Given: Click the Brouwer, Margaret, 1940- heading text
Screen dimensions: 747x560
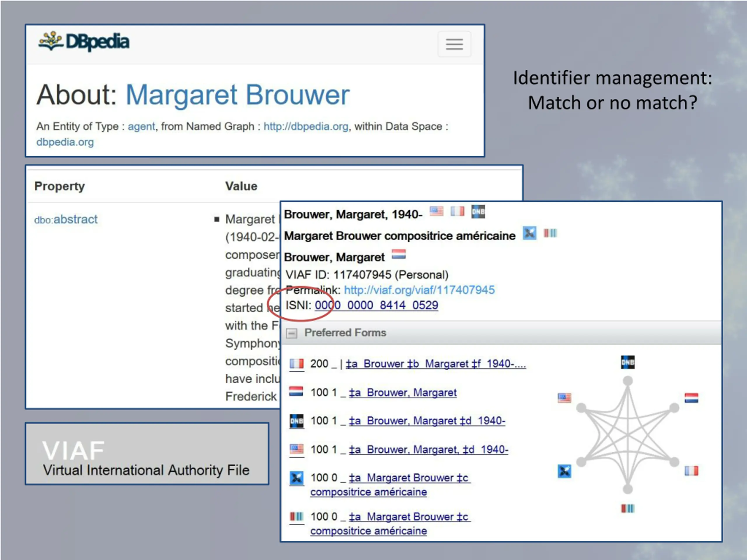Looking at the screenshot, I should (353, 214).
